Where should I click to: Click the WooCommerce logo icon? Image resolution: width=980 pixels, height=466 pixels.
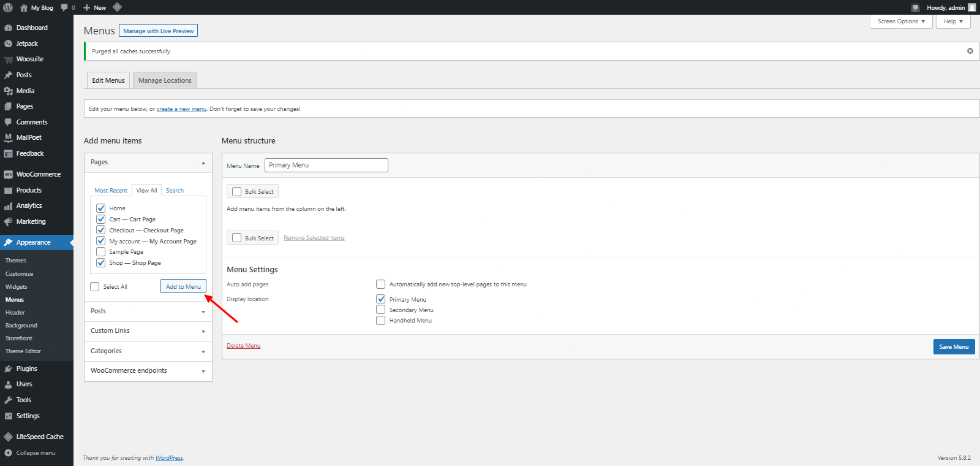coord(8,174)
